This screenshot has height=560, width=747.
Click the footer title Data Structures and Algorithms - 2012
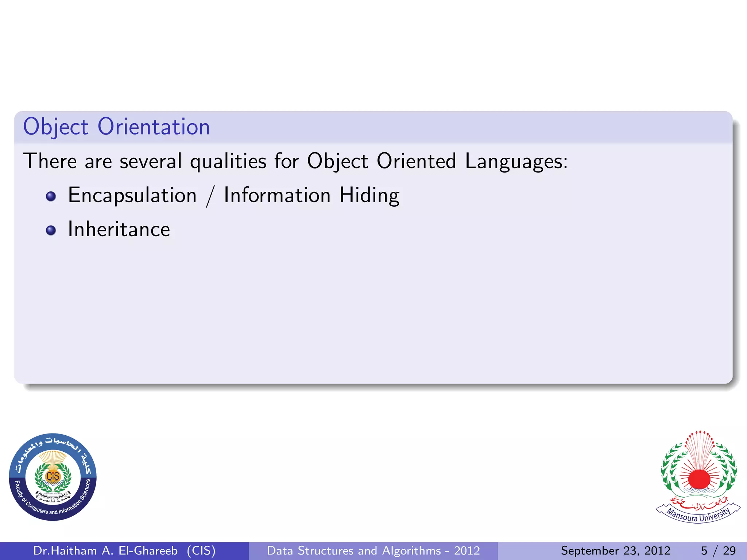(373, 551)
